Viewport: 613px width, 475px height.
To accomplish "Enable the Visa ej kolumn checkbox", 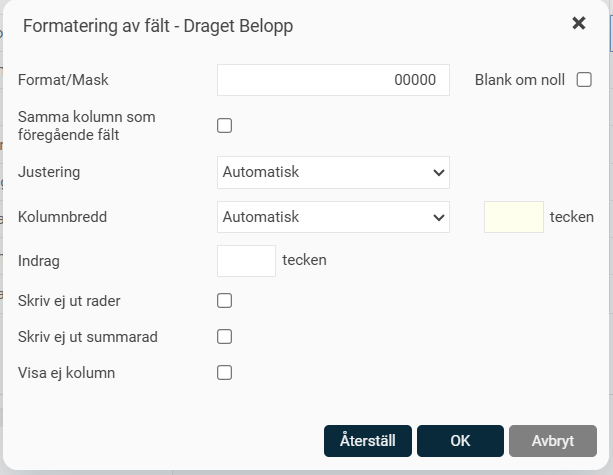I will (225, 373).
